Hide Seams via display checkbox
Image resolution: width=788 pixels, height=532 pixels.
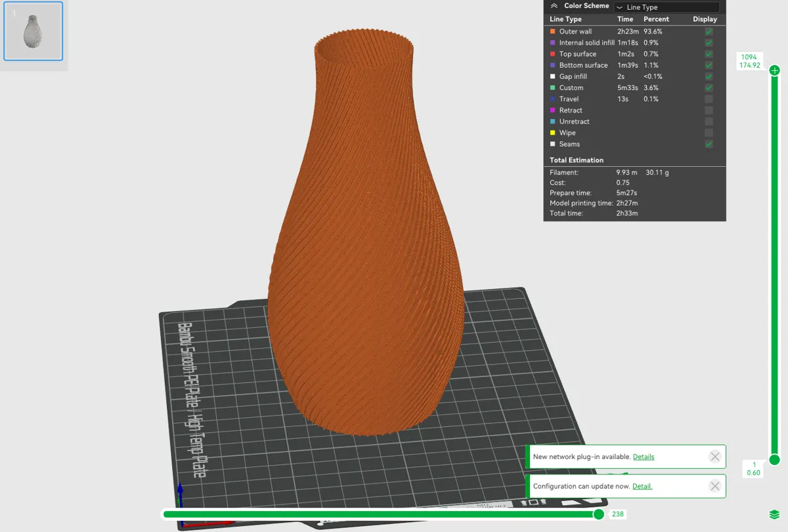click(709, 144)
